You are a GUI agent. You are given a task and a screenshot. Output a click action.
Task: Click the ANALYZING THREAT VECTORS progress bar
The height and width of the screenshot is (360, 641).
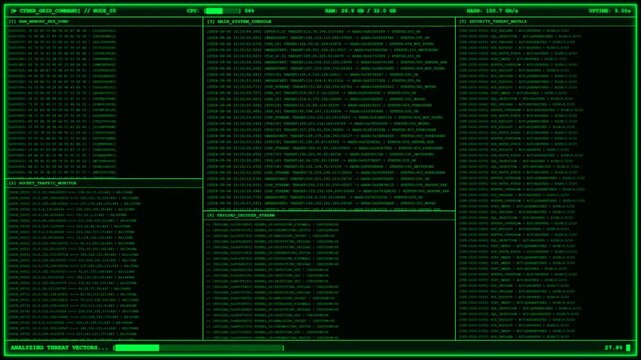[x=199, y=348]
